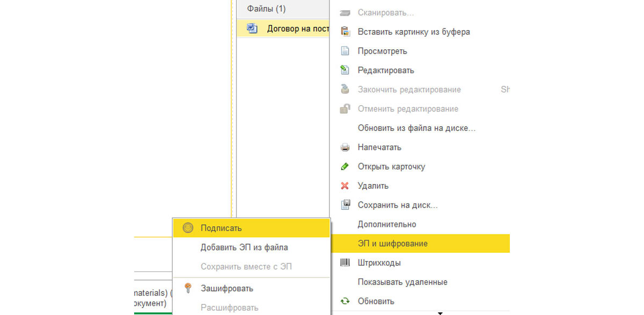Click the Word file icon of Договор
The height and width of the screenshot is (315, 644).
pyautogui.click(x=252, y=28)
